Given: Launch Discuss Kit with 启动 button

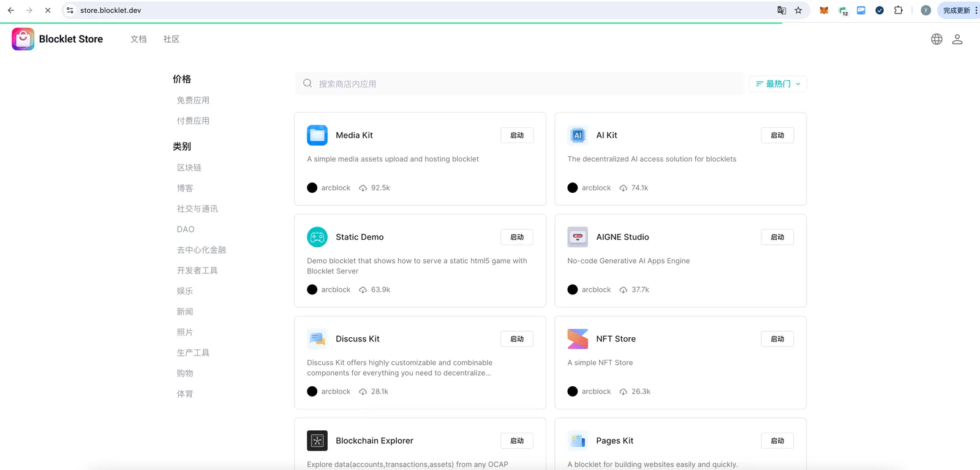Looking at the screenshot, I should pos(517,339).
